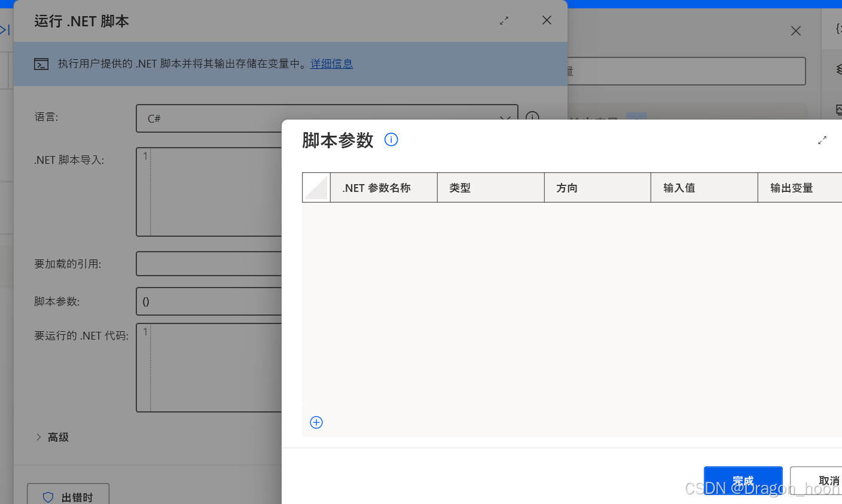Click the info icon beside 脚本参数 title

pyautogui.click(x=391, y=139)
